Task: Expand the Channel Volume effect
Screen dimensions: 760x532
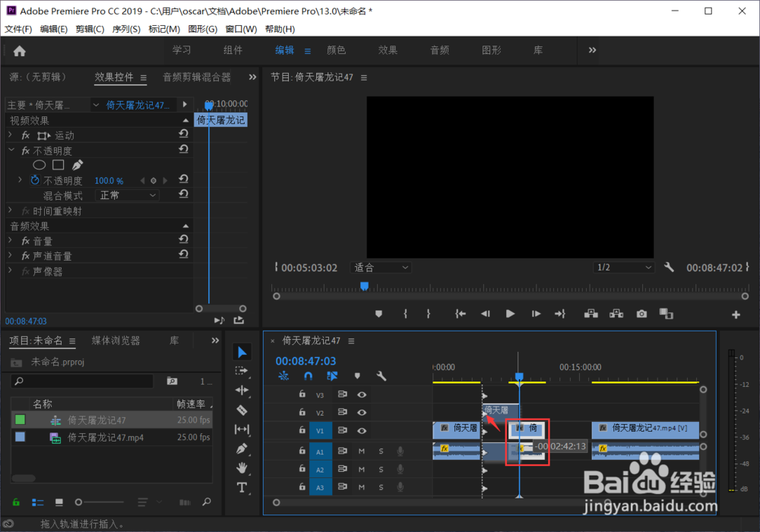Action: coord(10,255)
